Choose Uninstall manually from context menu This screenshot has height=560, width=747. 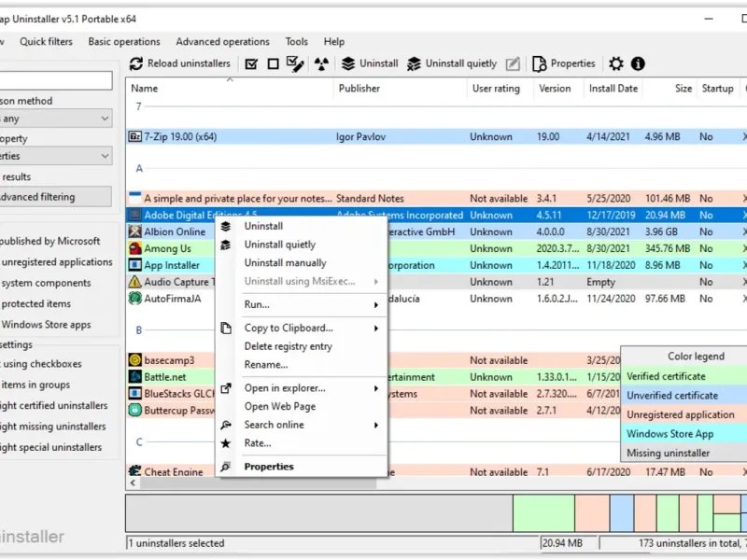(286, 263)
